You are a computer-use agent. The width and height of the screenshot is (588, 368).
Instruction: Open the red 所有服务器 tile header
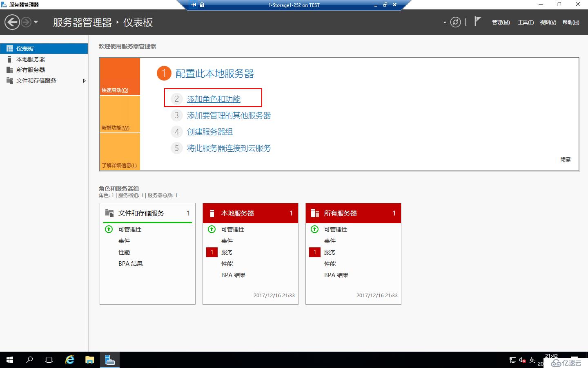pyautogui.click(x=353, y=213)
